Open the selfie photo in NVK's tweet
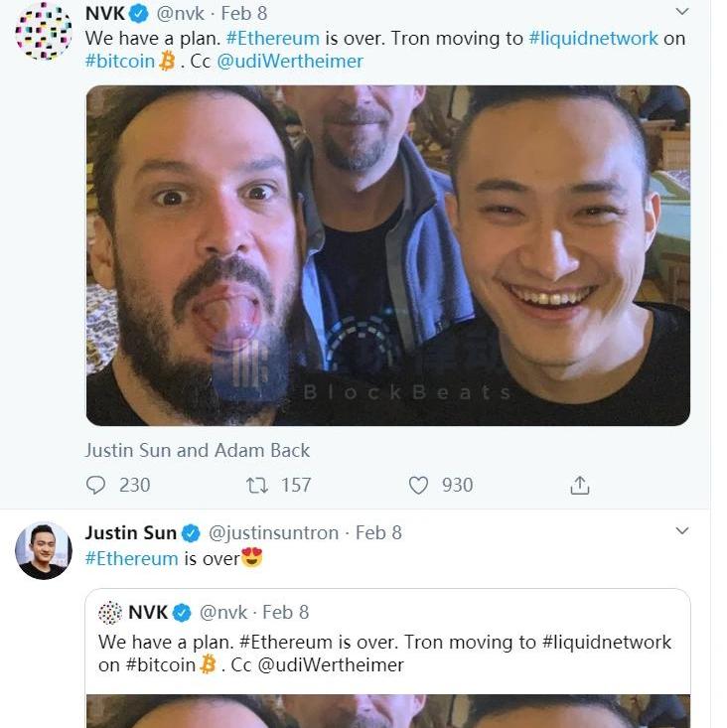Image resolution: width=727 pixels, height=728 pixels. coord(387,255)
